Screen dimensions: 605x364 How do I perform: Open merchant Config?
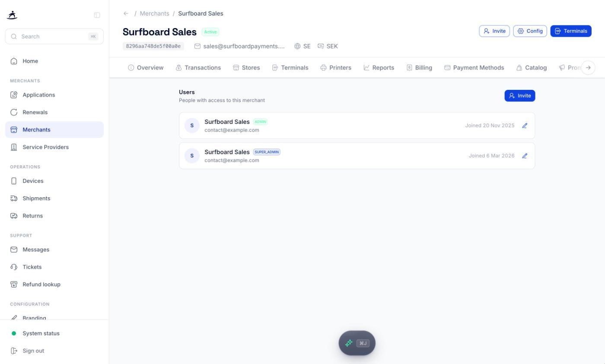(530, 31)
